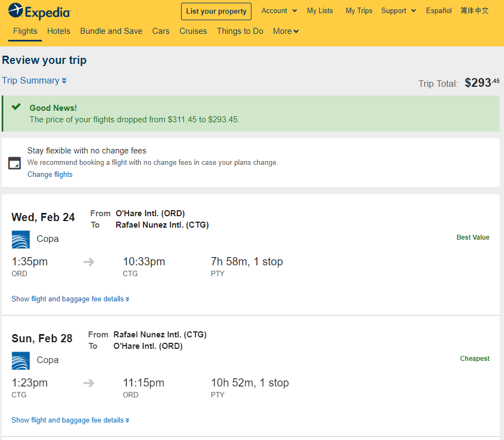The image size is (504, 440).
Task: Click the arrow icon between 1:23pm and 11:15pm
Action: (89, 383)
